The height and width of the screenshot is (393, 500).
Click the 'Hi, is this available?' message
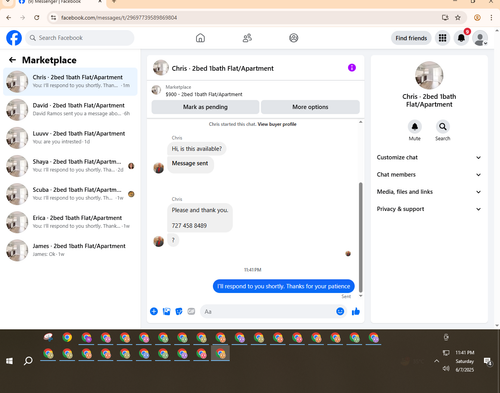point(197,149)
